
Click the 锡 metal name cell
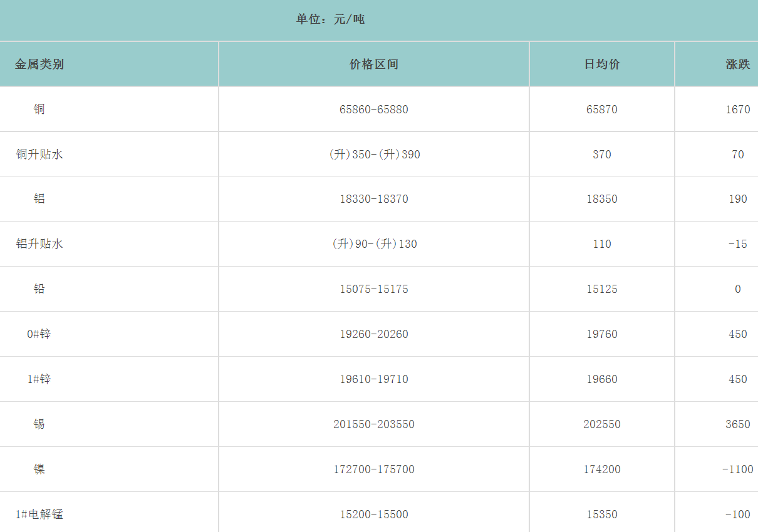[39, 424]
